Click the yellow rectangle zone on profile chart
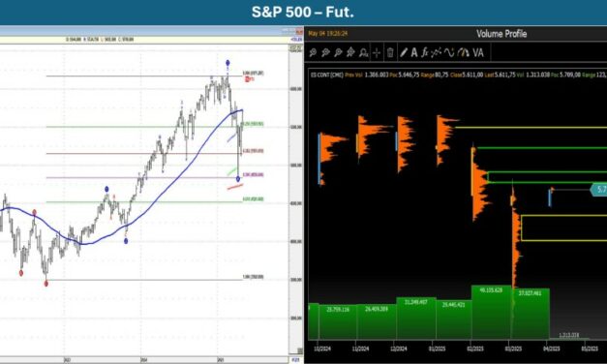This screenshot has height=364, width=607. coord(564,228)
